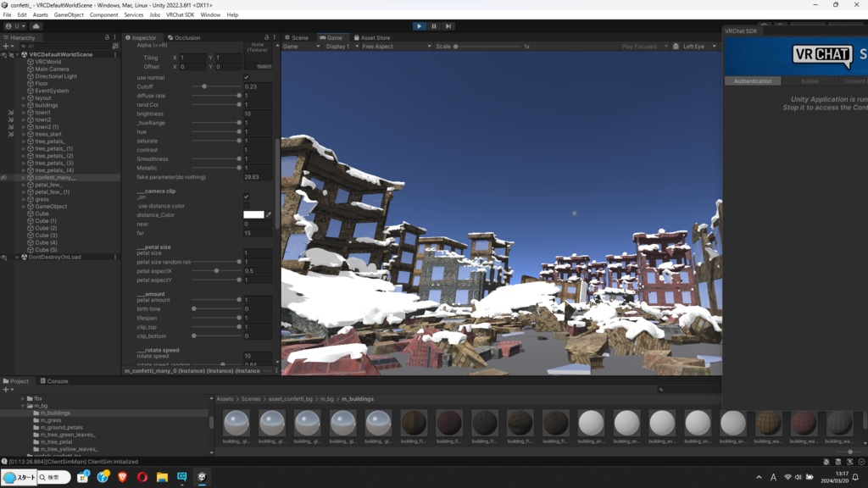The image size is (868, 488).
Task: Collapse the m_bg folder
Action: click(x=23, y=406)
